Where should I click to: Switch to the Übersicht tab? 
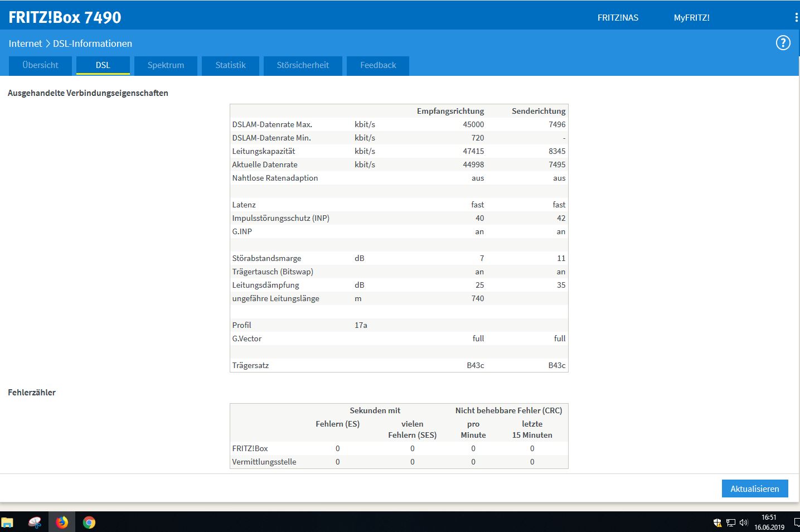click(40, 65)
